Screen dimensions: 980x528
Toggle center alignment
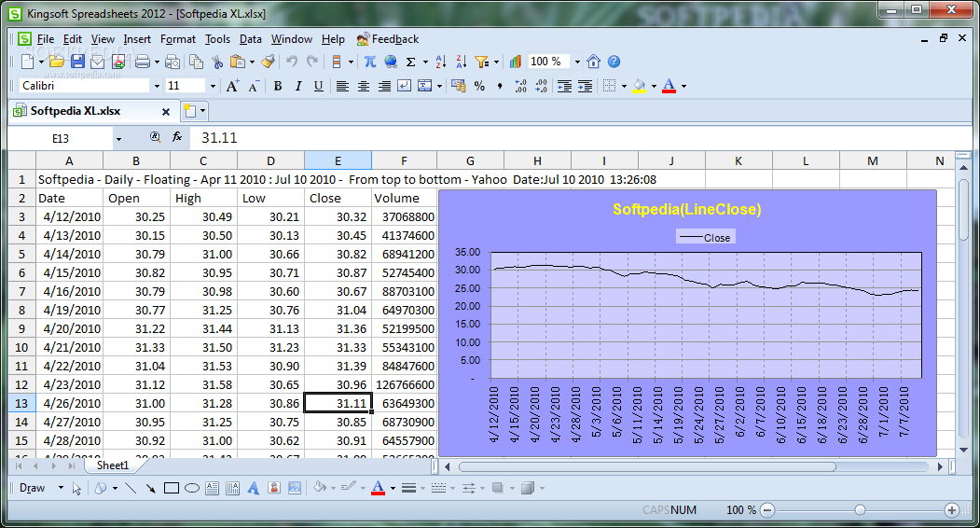point(363,86)
